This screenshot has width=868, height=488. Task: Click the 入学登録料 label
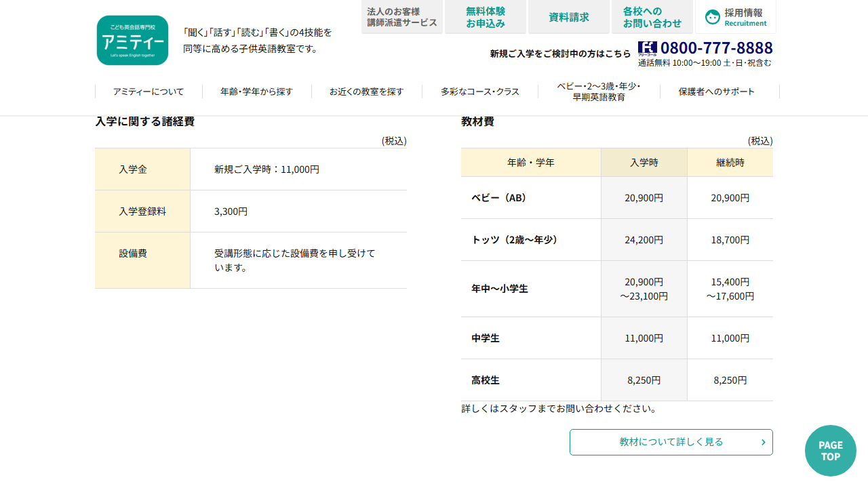(x=142, y=211)
